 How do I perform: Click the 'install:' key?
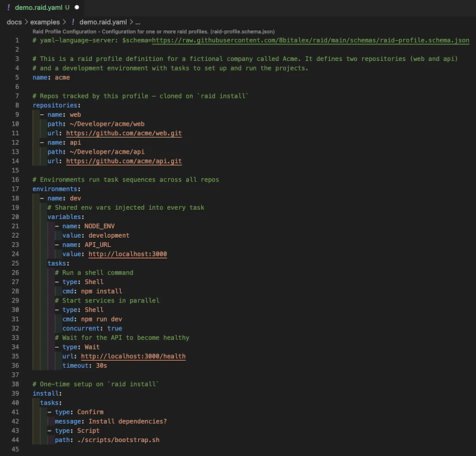(x=47, y=393)
